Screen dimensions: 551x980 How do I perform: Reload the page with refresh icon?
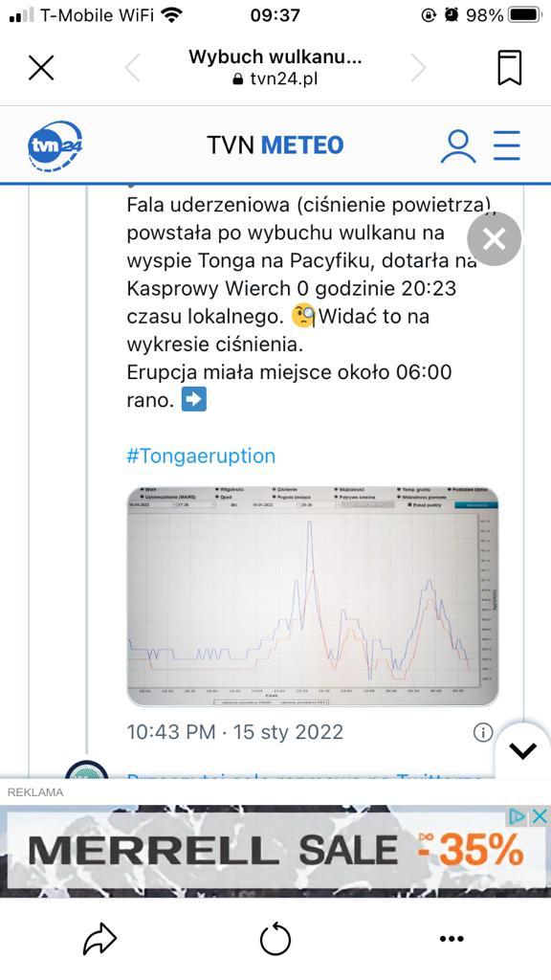pos(275,940)
